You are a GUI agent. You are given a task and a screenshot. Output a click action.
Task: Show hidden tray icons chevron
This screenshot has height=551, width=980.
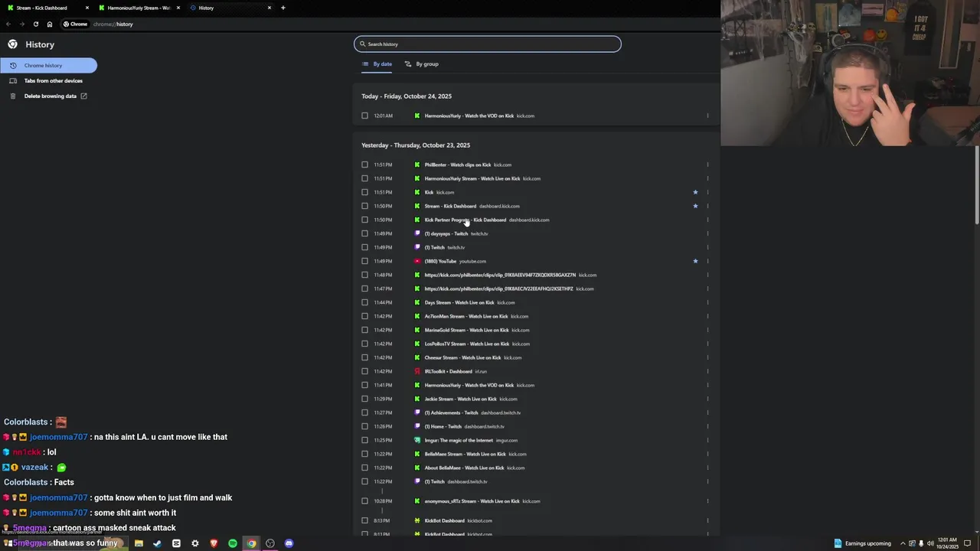point(903,543)
